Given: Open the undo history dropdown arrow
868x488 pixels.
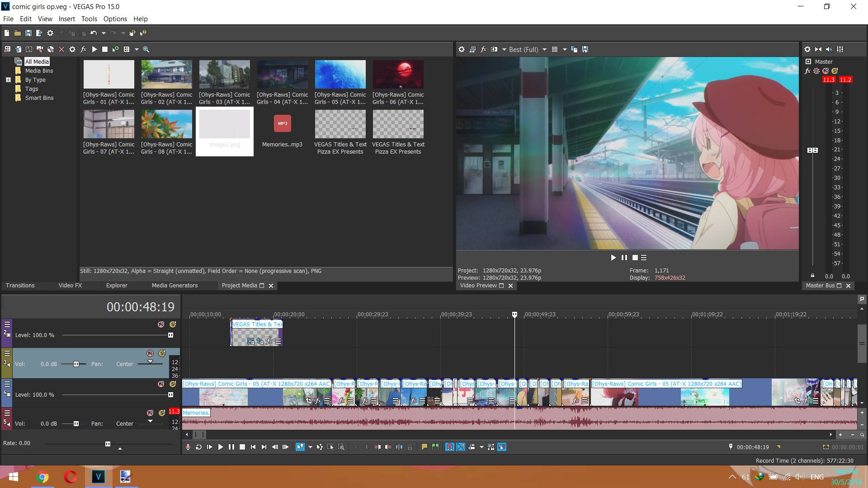Looking at the screenshot, I should pyautogui.click(x=104, y=33).
